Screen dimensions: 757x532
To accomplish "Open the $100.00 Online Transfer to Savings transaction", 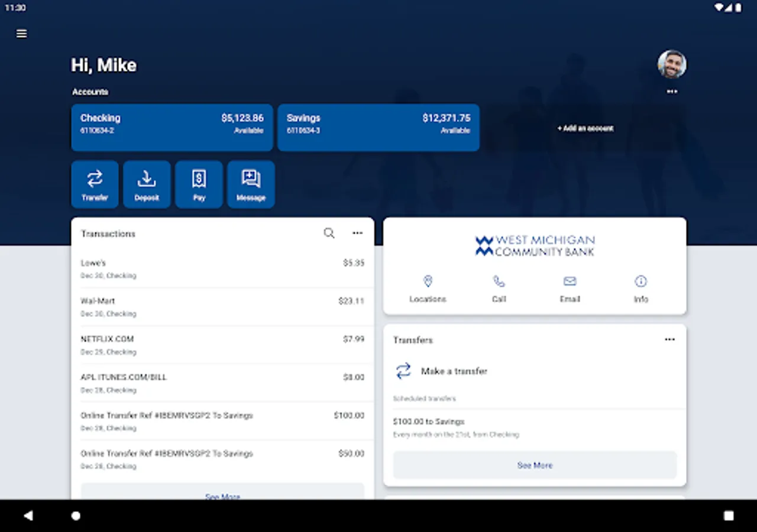I will click(222, 421).
